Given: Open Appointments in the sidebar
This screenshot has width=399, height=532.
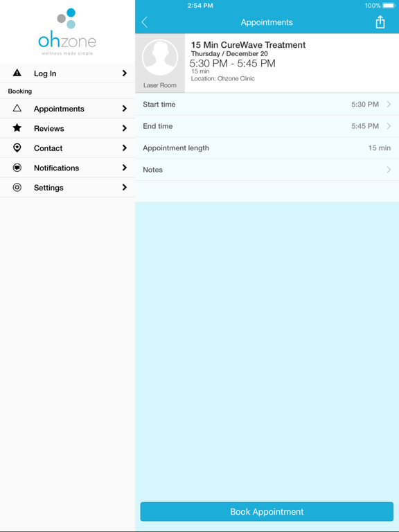Looking at the screenshot, I should click(67, 109).
